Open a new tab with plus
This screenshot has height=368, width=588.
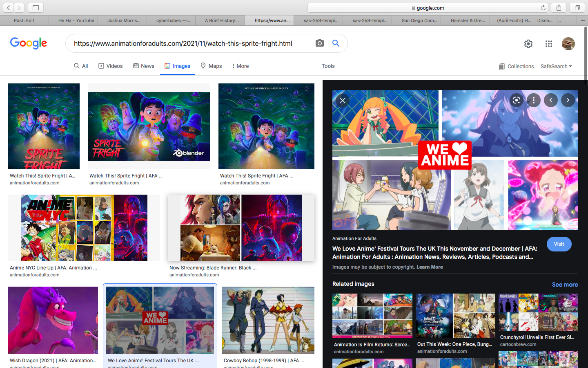[583, 20]
